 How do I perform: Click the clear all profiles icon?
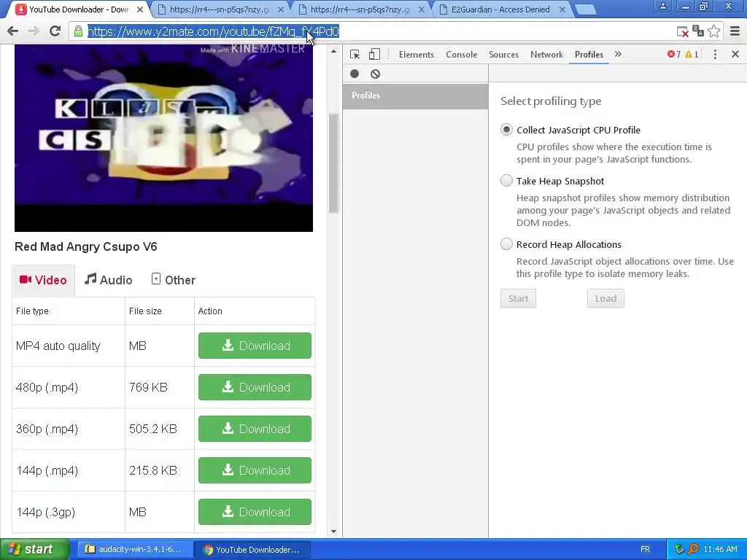(x=376, y=74)
